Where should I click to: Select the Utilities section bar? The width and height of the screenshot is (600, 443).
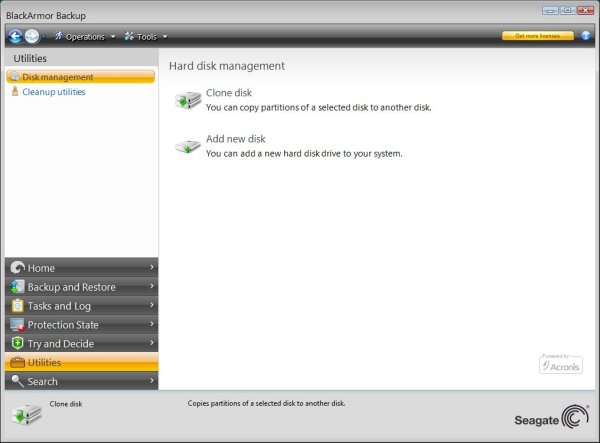(x=82, y=362)
